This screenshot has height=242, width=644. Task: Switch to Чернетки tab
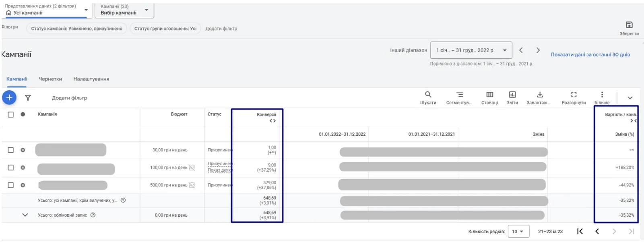[50, 79]
